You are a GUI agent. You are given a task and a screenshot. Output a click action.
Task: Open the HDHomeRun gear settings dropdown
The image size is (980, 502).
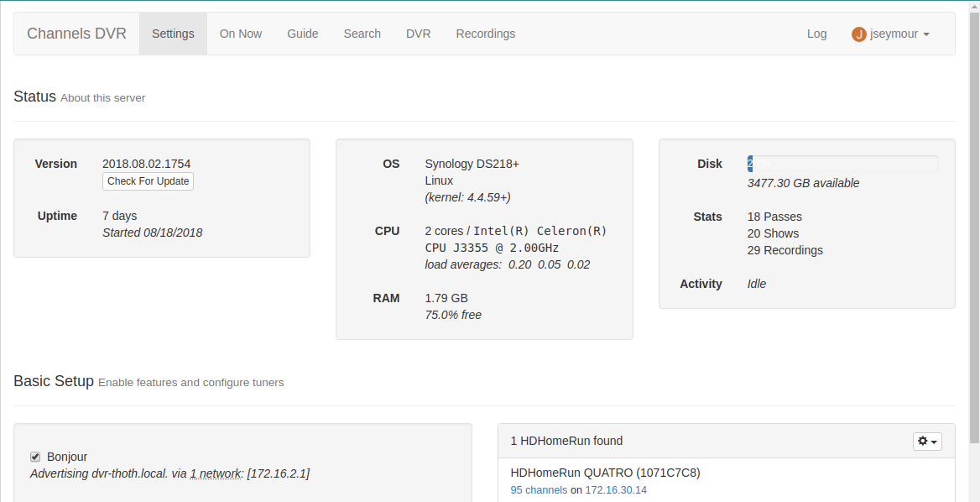click(927, 442)
